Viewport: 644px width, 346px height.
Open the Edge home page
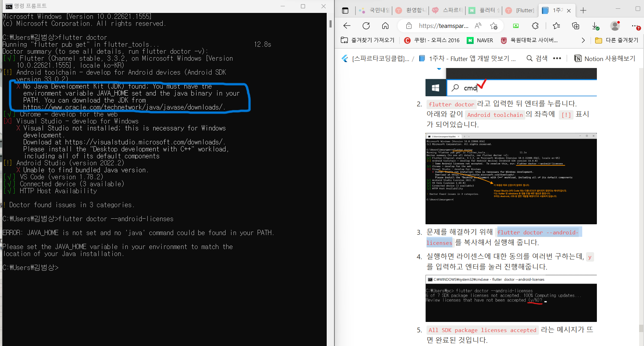385,26
